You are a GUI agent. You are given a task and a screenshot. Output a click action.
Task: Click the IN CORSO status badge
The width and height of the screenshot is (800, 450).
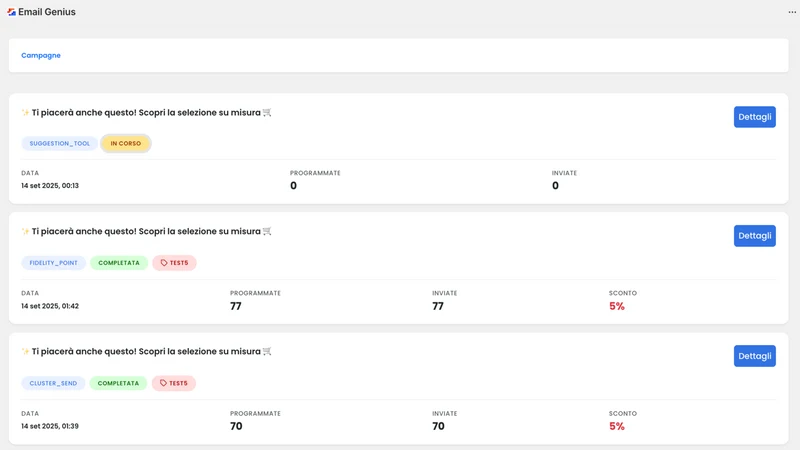pos(126,143)
